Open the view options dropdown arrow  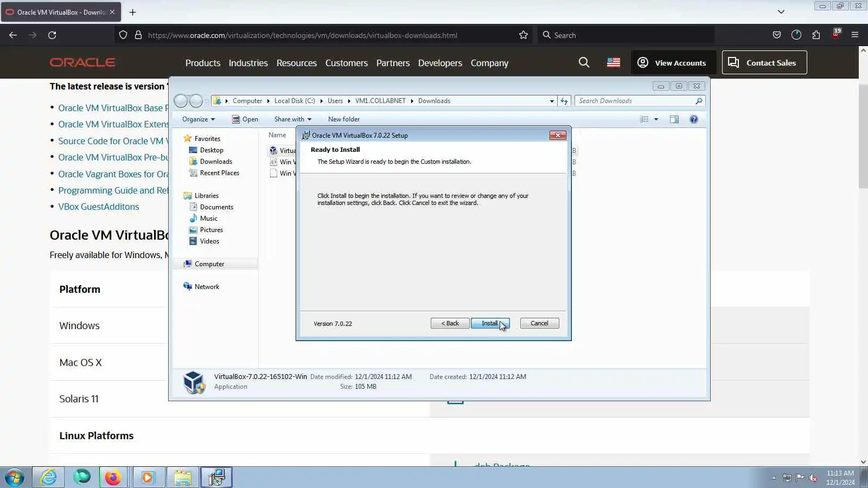click(x=656, y=119)
